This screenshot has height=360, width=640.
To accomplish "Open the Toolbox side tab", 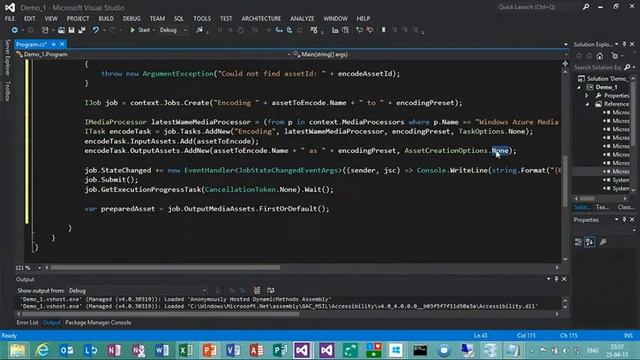I will pyautogui.click(x=7, y=91).
